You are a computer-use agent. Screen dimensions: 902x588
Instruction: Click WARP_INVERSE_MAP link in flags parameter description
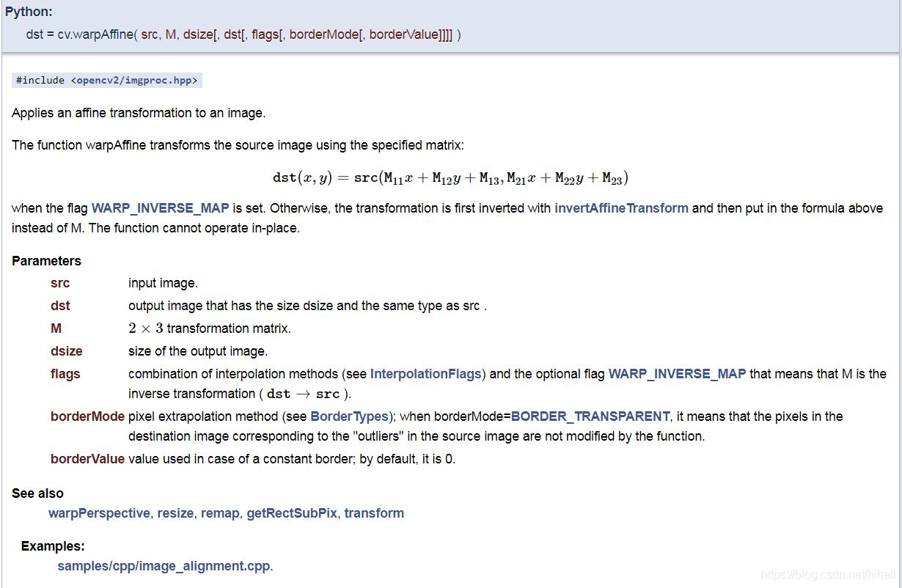point(677,374)
